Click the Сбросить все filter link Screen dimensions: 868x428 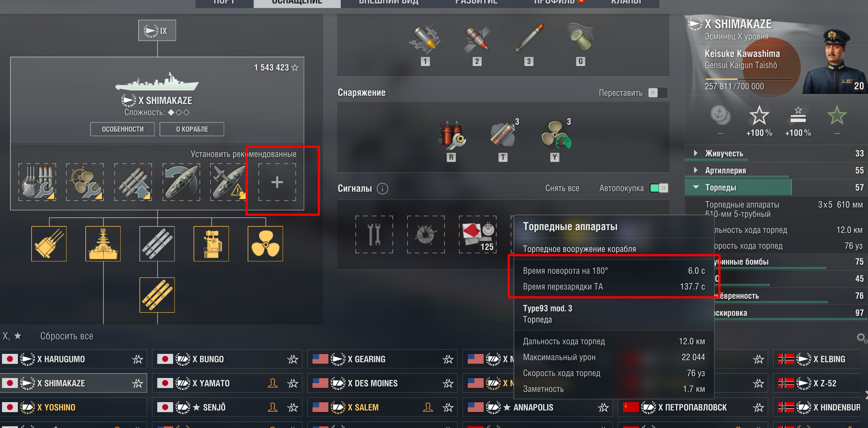click(67, 336)
